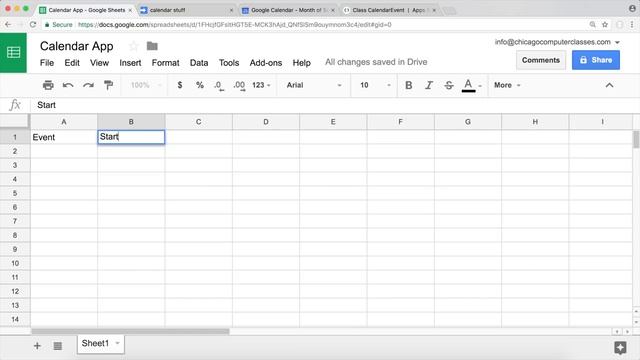Open the Add-ons menu
This screenshot has height=360, width=640.
266,63
